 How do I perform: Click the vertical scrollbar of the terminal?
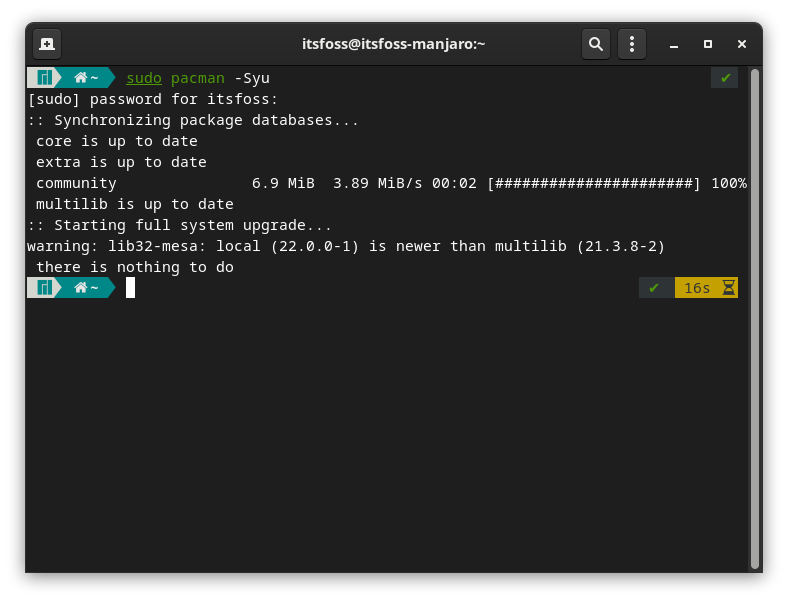(x=755, y=300)
